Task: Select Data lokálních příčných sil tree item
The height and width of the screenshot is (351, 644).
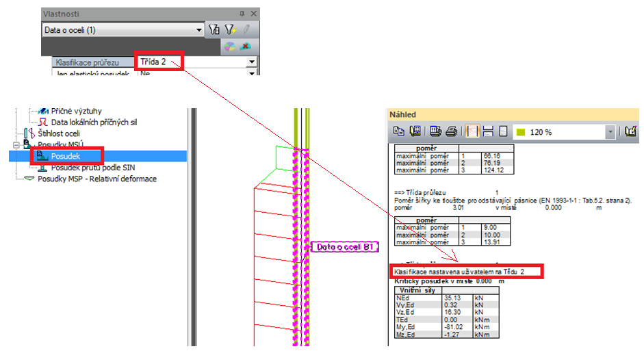Action: click(x=94, y=122)
